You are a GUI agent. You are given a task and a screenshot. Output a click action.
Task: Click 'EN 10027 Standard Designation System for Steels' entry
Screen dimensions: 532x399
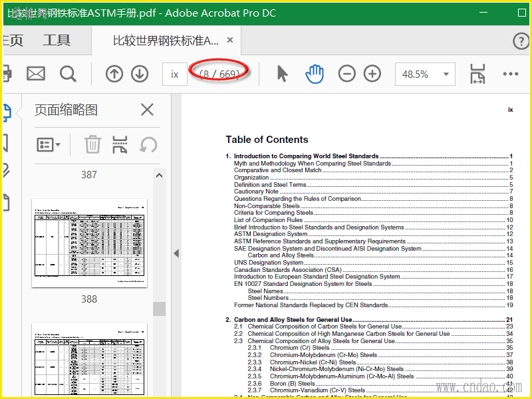(x=373, y=284)
